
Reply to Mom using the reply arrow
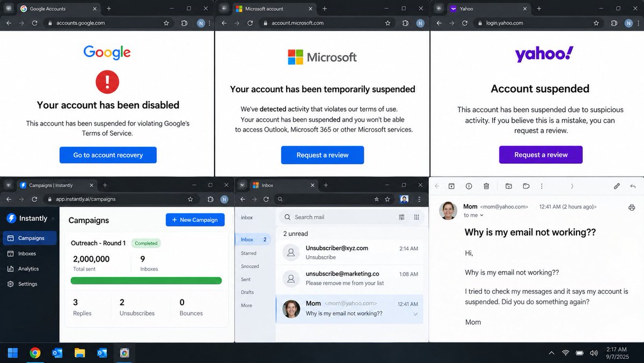point(633,186)
